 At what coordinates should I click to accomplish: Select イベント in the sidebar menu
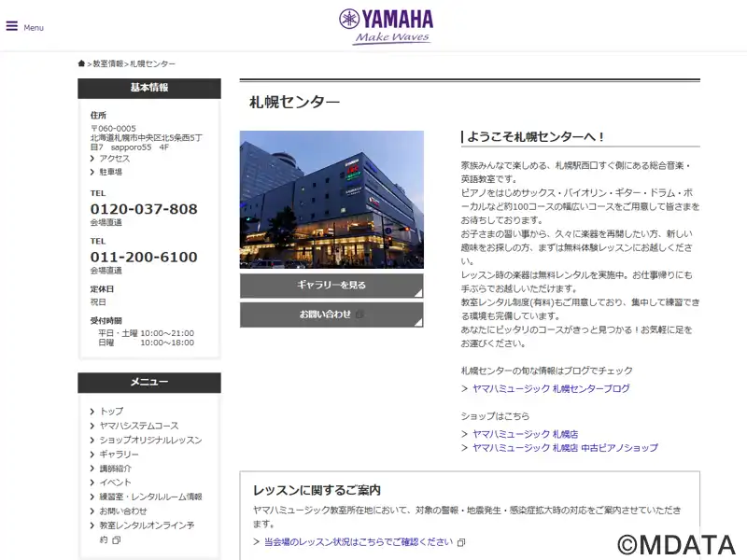[x=115, y=483]
